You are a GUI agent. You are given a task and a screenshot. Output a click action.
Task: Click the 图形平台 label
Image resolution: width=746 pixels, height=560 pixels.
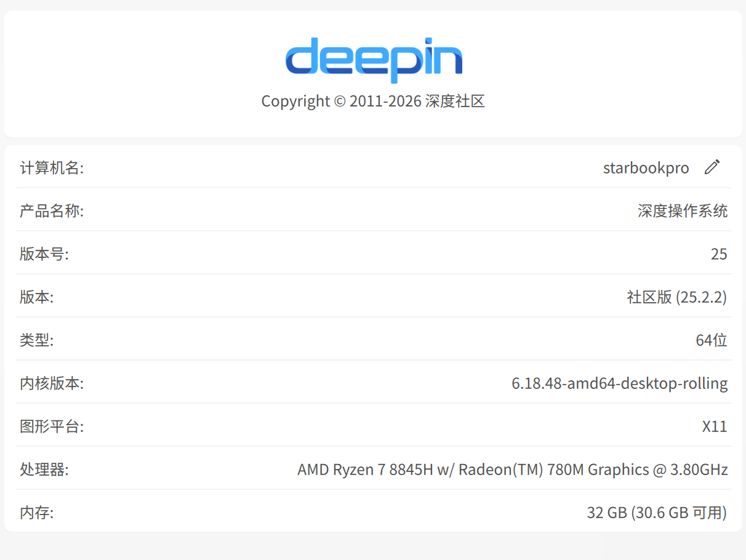click(52, 426)
